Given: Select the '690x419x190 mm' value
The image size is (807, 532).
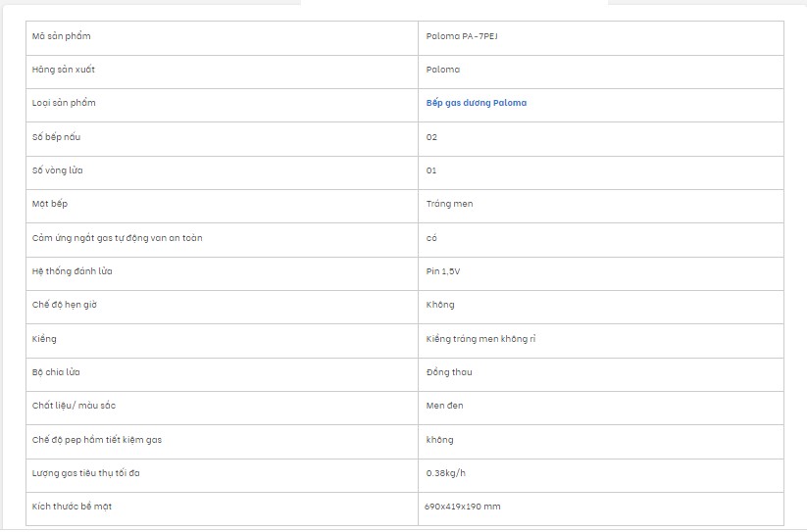Looking at the screenshot, I should click(462, 507).
